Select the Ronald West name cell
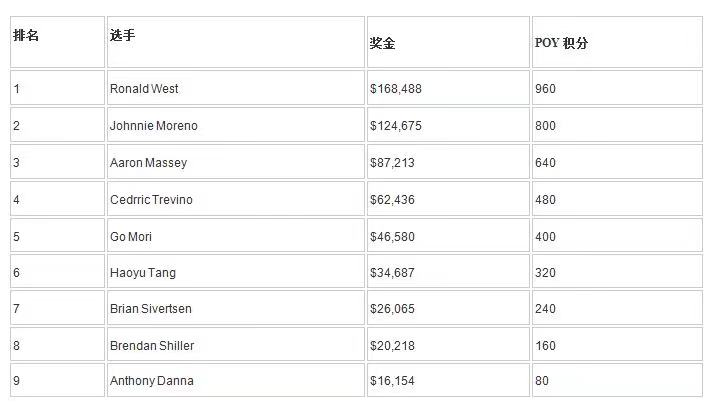 pyautogui.click(x=236, y=88)
